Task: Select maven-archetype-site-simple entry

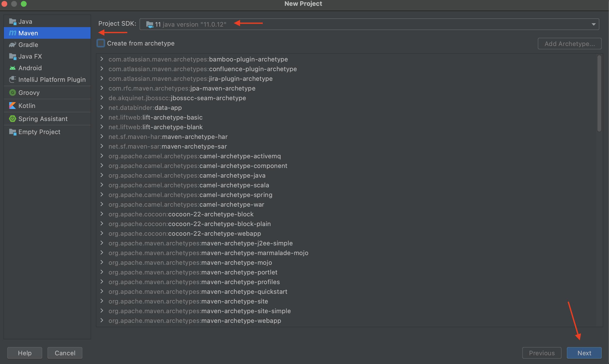Action: pos(200,311)
